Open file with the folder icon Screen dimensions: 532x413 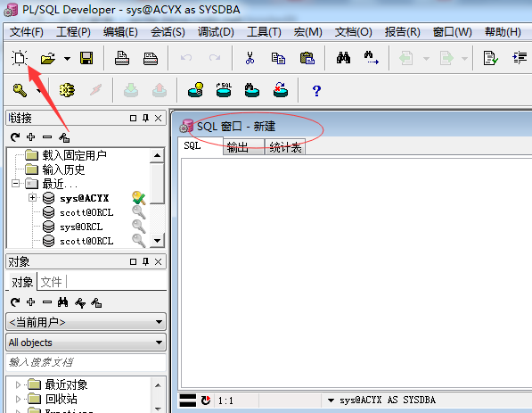pyautogui.click(x=48, y=58)
